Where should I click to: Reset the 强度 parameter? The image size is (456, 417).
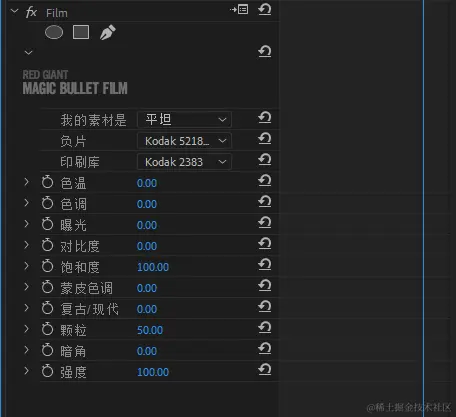point(265,370)
